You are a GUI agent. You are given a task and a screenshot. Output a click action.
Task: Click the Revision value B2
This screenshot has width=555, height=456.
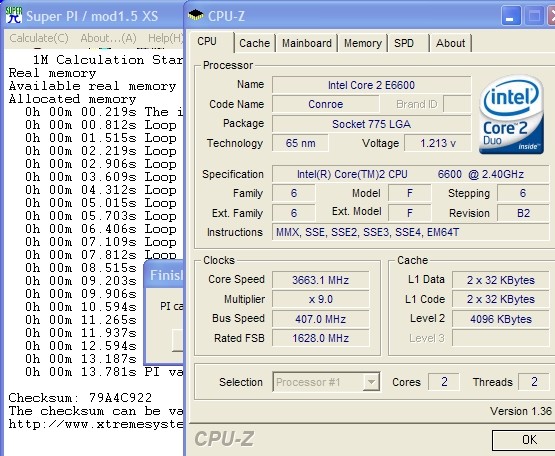[523, 213]
